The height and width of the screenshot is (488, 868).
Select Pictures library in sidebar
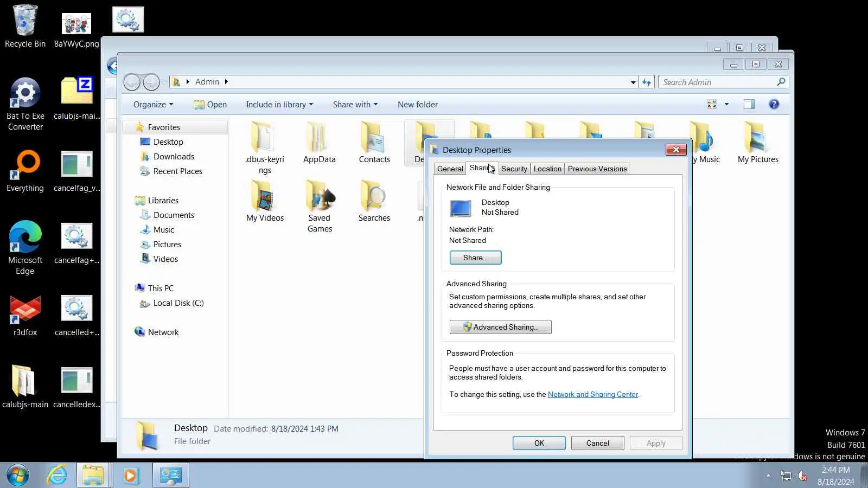167,244
